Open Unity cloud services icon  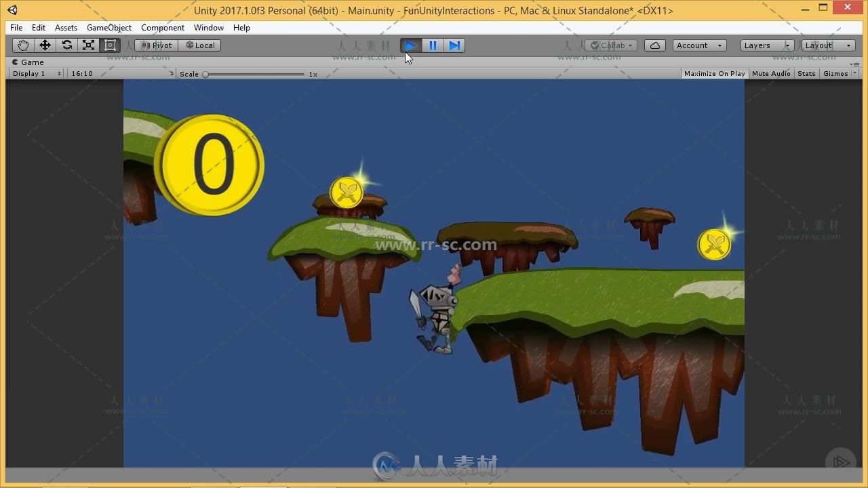(654, 45)
